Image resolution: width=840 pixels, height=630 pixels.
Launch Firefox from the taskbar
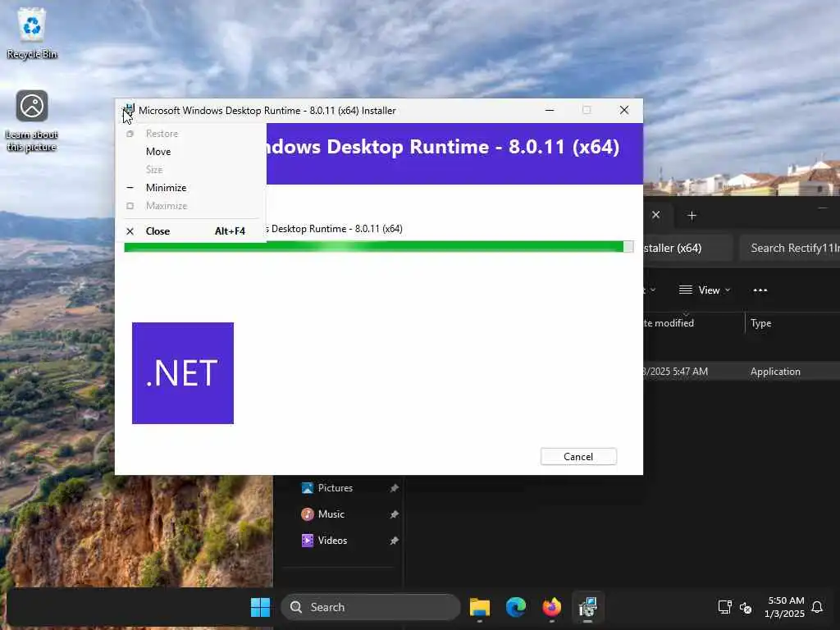[551, 607]
